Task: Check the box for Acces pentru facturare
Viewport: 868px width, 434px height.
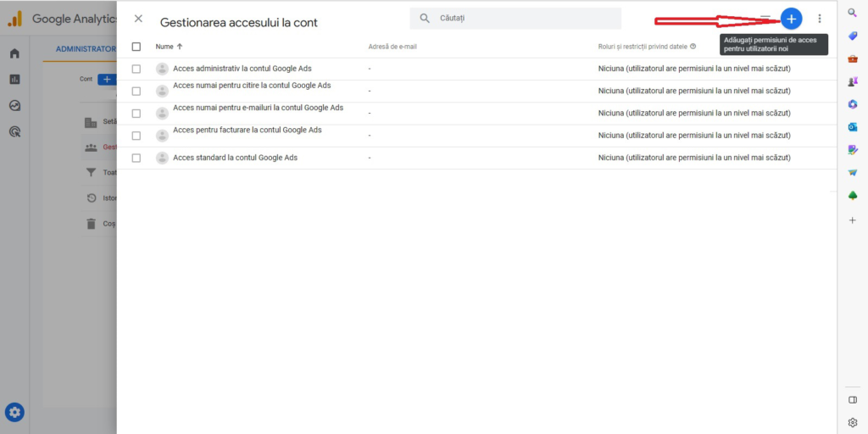Action: click(x=136, y=136)
